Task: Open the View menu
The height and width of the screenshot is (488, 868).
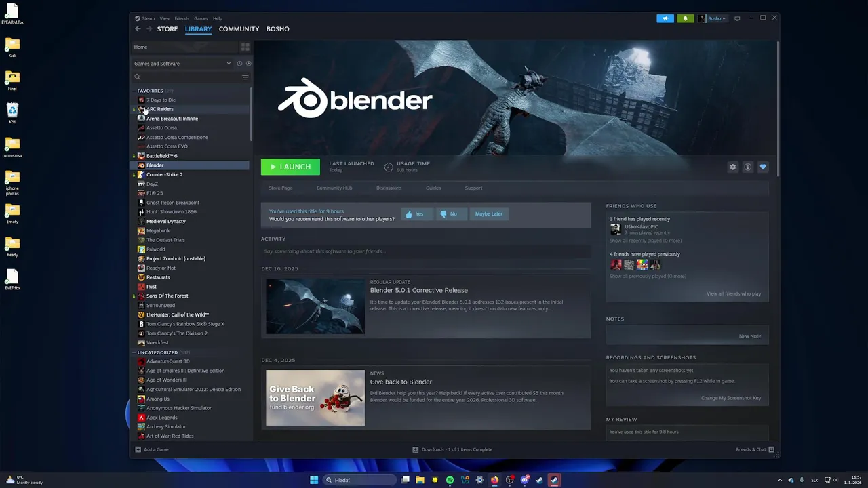Action: point(165,18)
